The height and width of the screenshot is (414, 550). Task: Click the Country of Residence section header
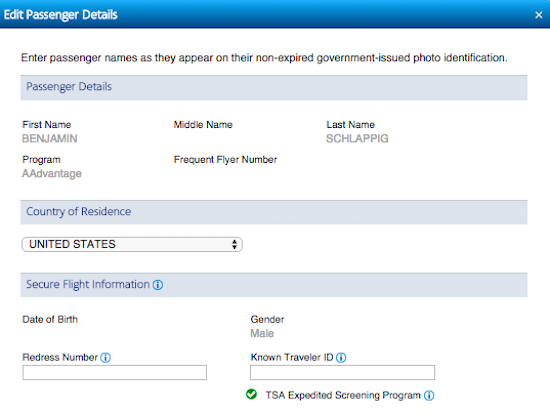274,212
